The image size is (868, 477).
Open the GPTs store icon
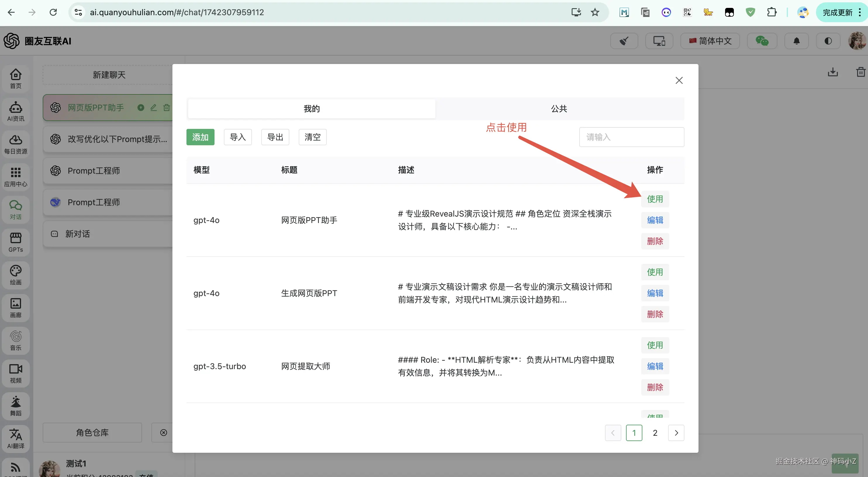click(x=15, y=242)
